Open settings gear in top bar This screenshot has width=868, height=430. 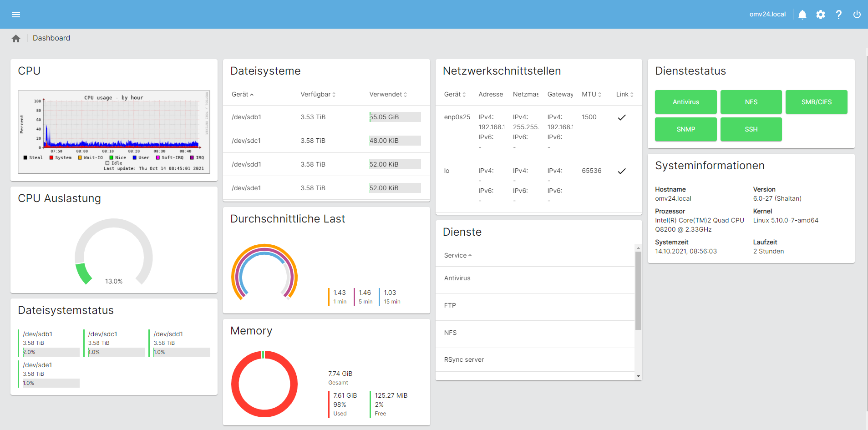pyautogui.click(x=821, y=15)
